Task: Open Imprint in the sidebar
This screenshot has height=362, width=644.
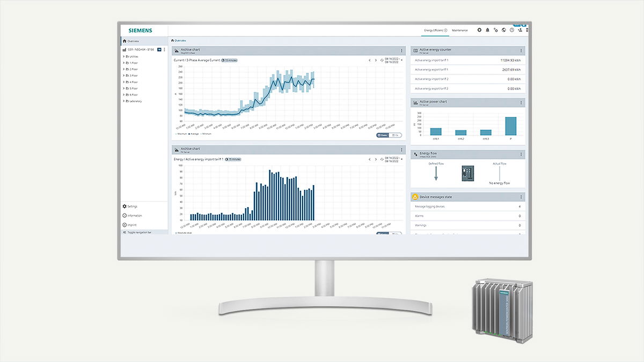Action: pos(130,225)
